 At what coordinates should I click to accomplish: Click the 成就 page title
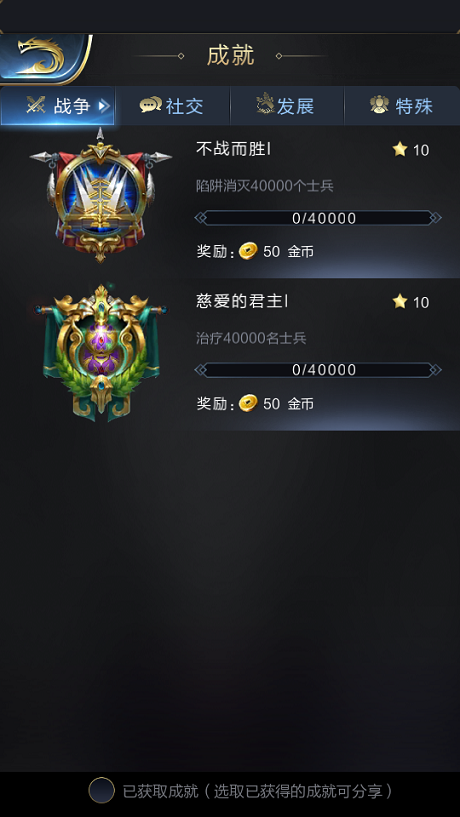click(x=230, y=56)
